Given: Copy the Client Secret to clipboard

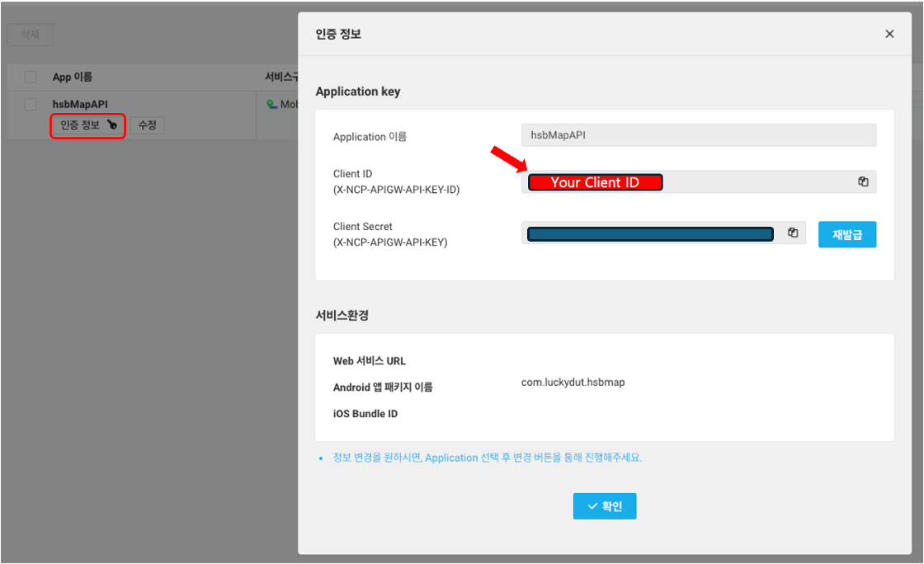Looking at the screenshot, I should [793, 233].
